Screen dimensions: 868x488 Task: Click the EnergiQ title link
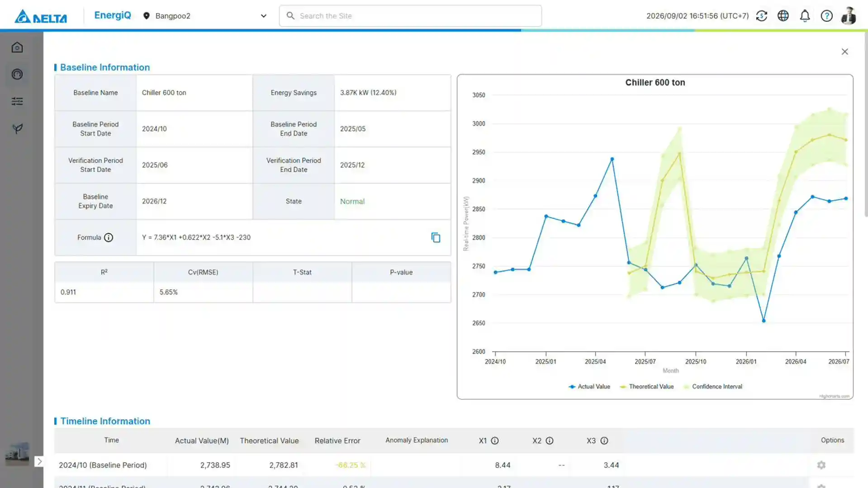[x=113, y=15]
